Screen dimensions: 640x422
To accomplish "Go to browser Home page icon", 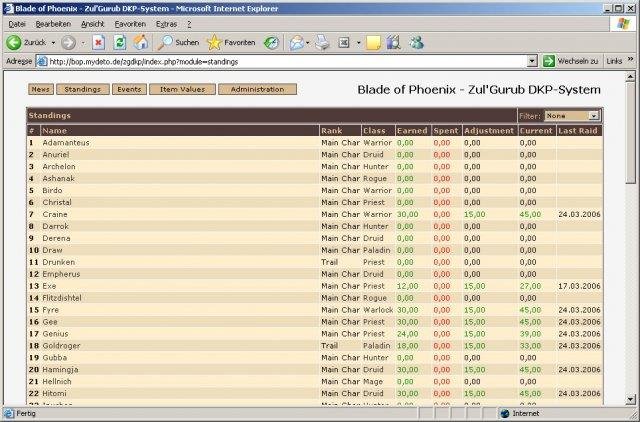I will pos(141,43).
